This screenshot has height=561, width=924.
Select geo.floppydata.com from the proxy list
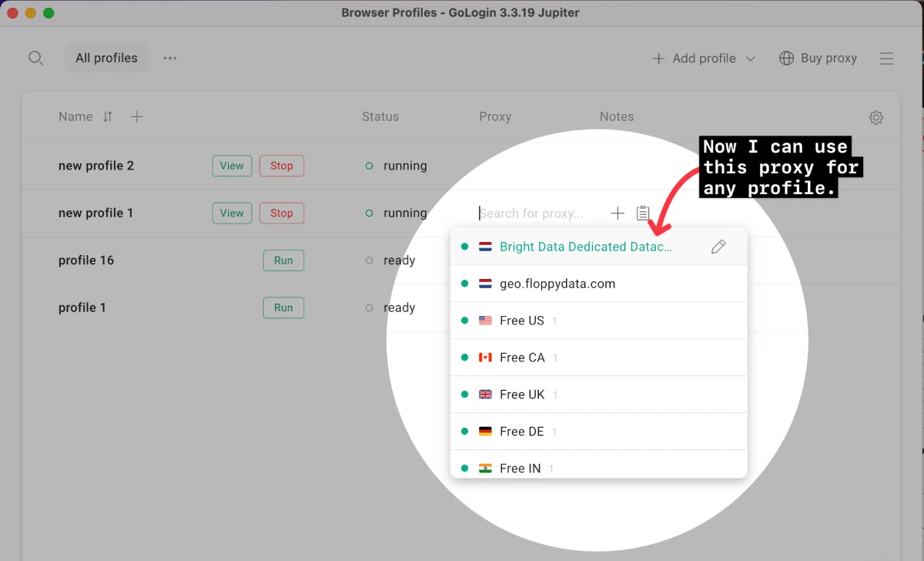[557, 284]
